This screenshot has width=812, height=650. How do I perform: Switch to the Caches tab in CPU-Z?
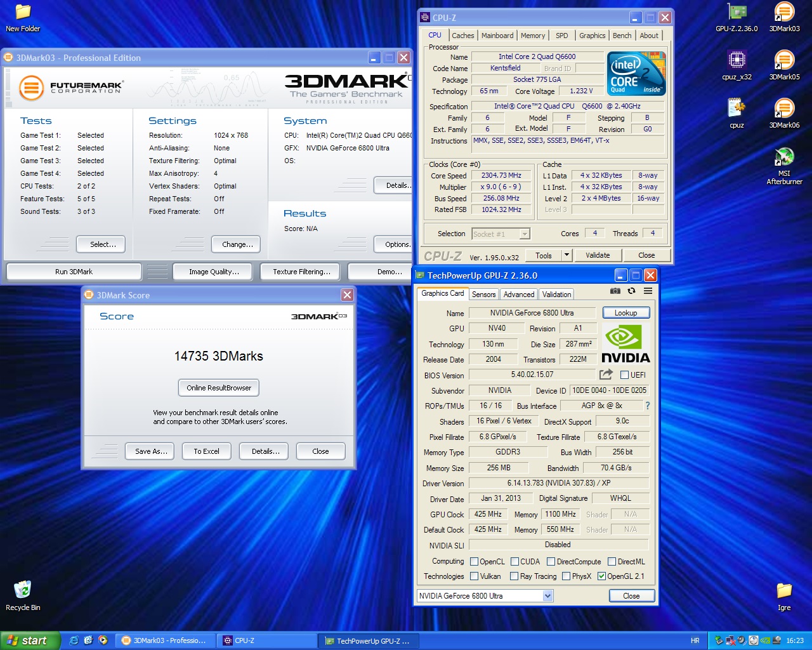click(463, 36)
